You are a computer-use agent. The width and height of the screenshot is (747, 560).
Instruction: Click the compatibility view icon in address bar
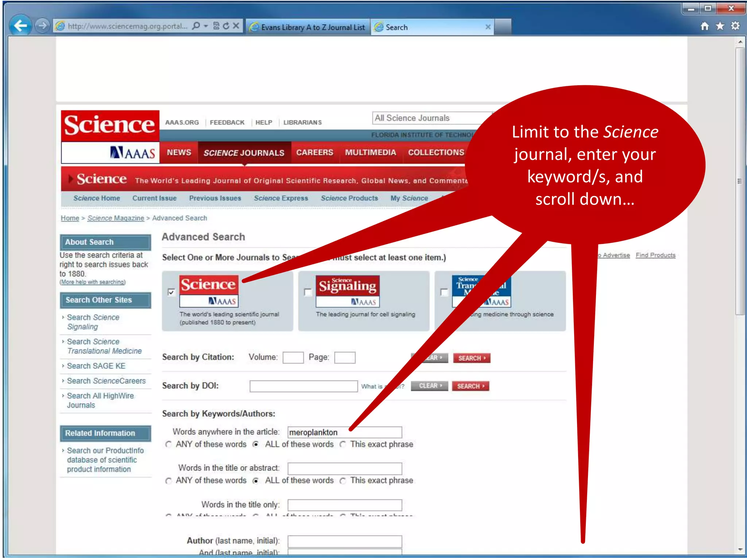216,26
